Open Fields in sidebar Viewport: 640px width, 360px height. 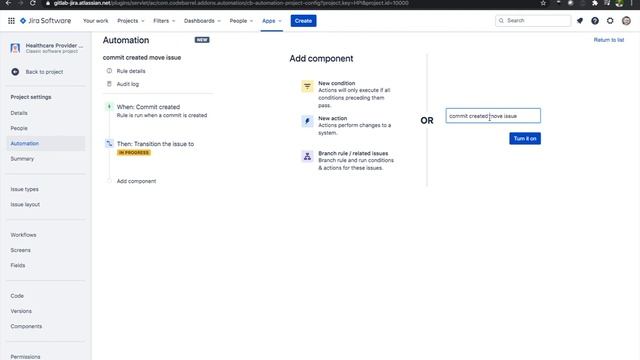point(18,265)
